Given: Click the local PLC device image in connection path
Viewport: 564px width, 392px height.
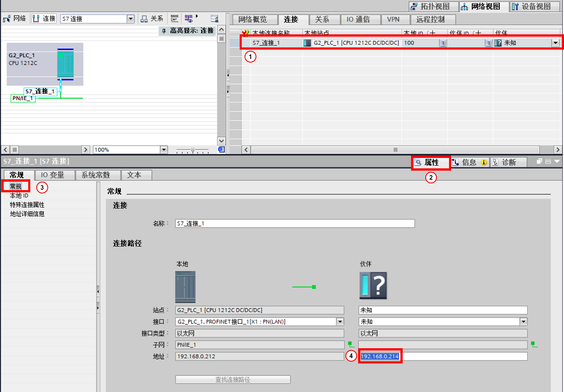Looking at the screenshot, I should 185,286.
